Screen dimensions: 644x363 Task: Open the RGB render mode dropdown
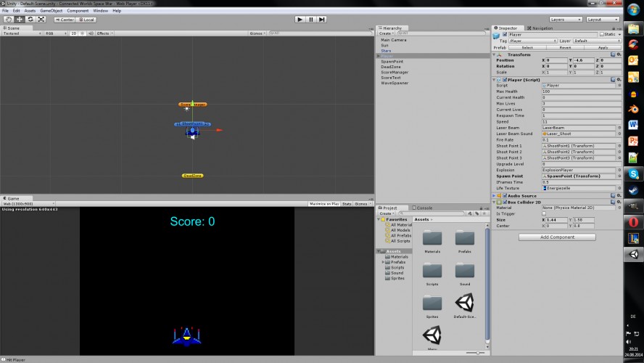click(x=56, y=33)
